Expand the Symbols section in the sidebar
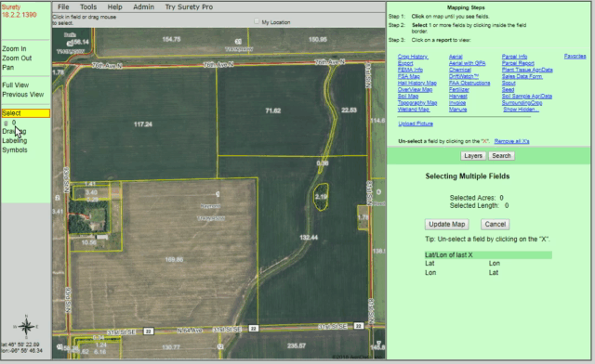Image resolution: width=595 pixels, height=364 pixels. pos(15,149)
